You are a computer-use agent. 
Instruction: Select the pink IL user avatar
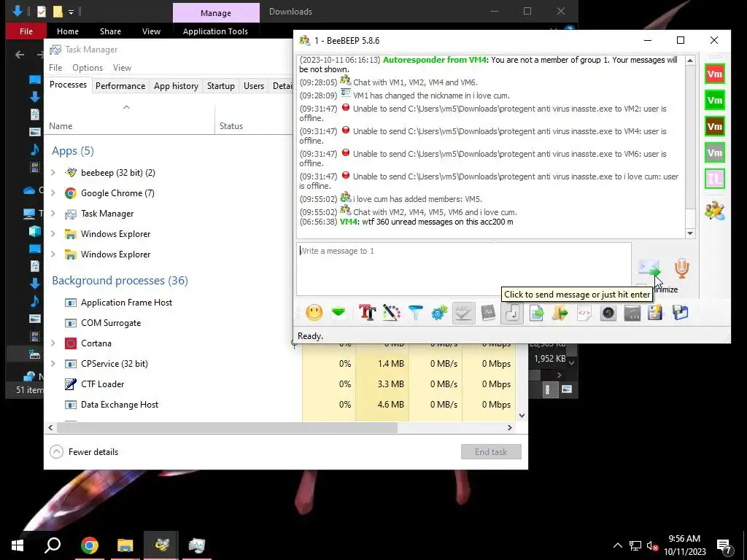tap(715, 179)
